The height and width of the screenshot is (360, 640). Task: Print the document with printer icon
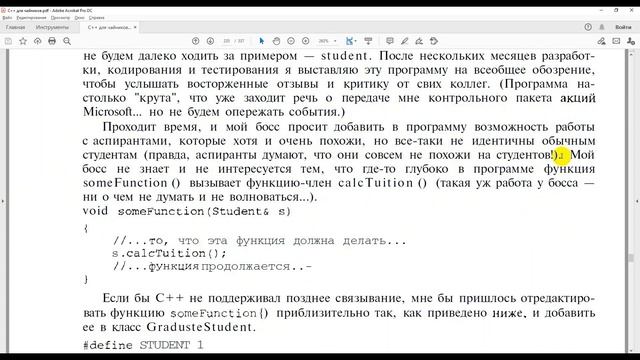52,41
